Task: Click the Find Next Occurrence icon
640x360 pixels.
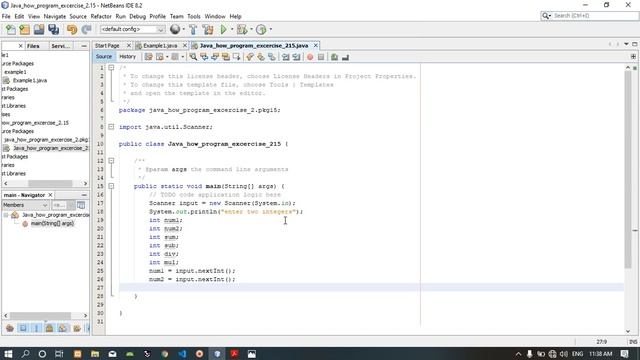Action: point(215,57)
